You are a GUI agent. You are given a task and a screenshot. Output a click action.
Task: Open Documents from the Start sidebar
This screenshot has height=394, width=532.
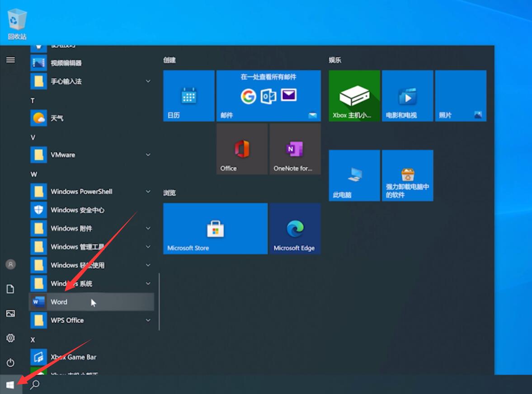pos(10,289)
